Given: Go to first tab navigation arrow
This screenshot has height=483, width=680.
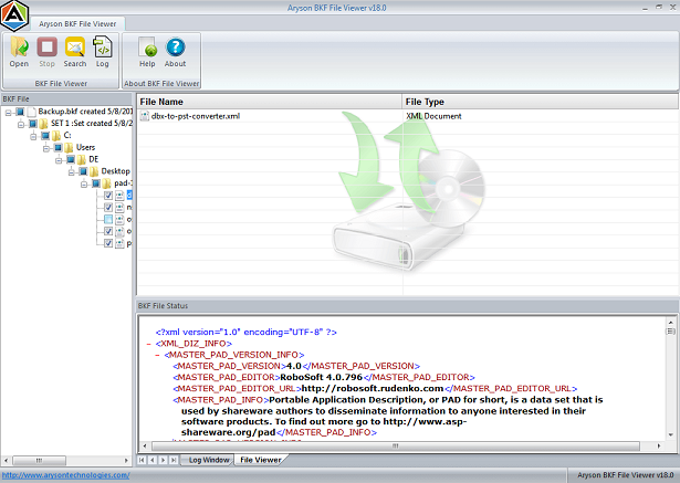Looking at the screenshot, I should (x=142, y=460).
